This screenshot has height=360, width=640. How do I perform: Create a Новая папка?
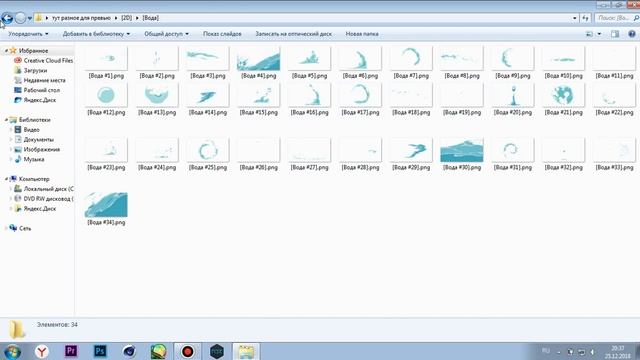click(x=362, y=34)
